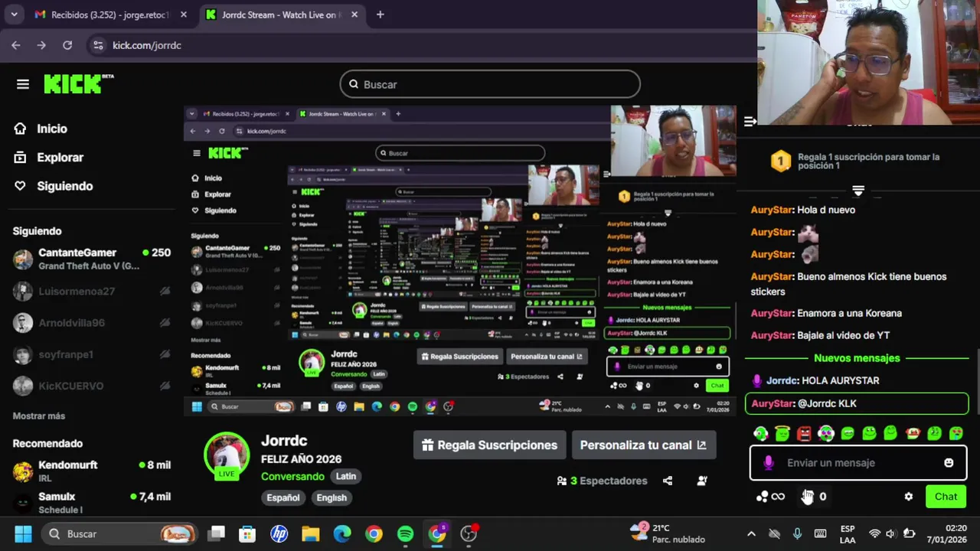Viewport: 980px width, 551px height.
Task: Click the green Chat send button
Action: click(x=946, y=497)
